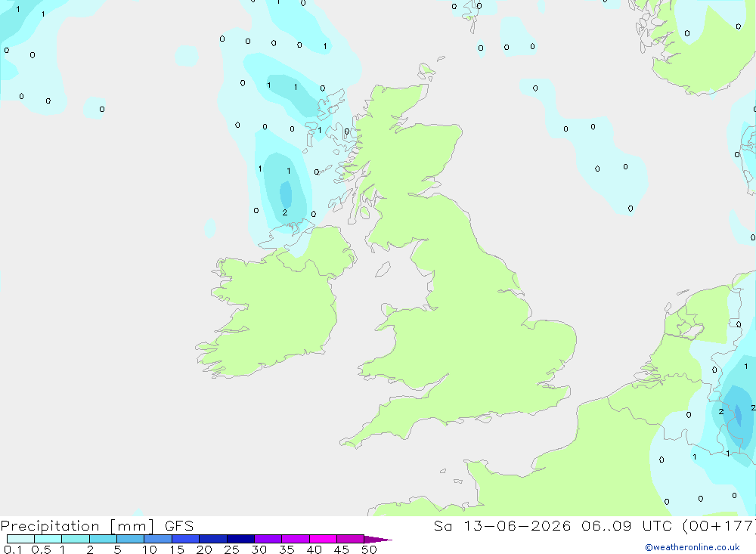Select the 35–40 mm violet legend box

click(x=296, y=539)
